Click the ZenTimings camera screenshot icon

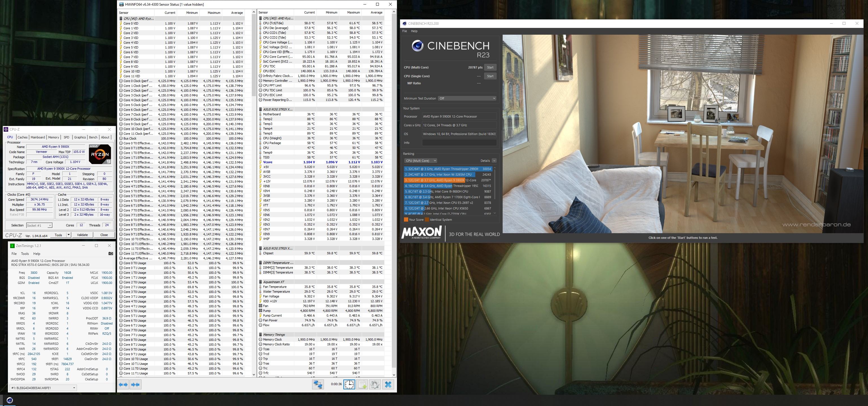(x=111, y=253)
